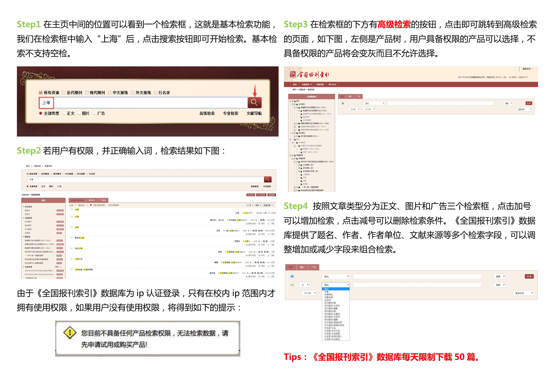Open the first 题名 field dropdown in Step4
This screenshot has width=555, height=392.
(335, 276)
